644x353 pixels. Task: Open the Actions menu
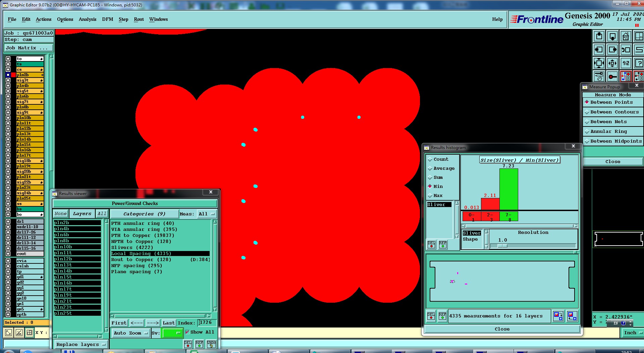tap(44, 19)
